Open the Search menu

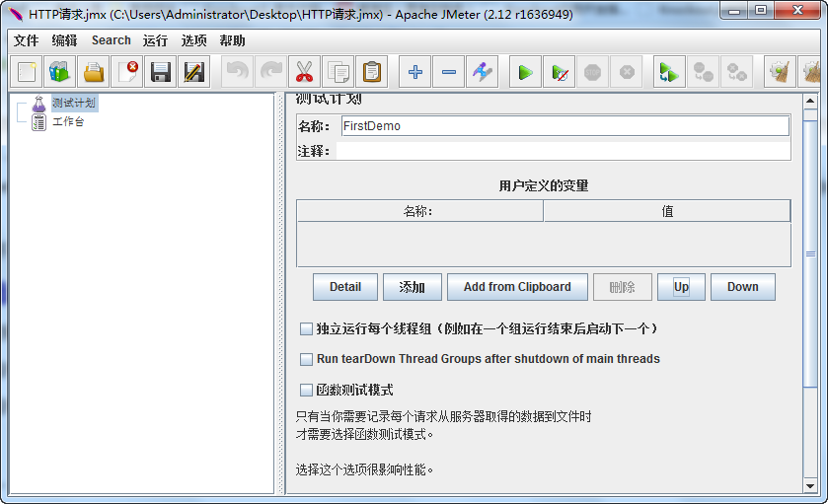coord(111,40)
